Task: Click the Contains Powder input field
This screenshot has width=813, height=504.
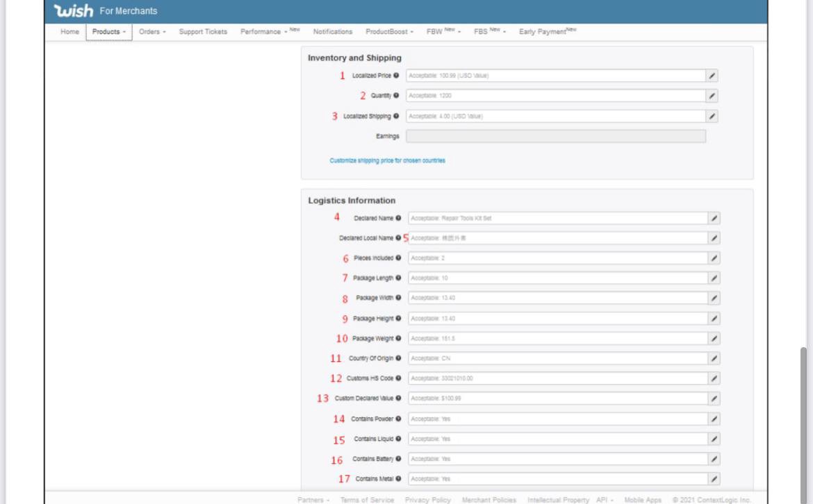Action: [x=558, y=419]
